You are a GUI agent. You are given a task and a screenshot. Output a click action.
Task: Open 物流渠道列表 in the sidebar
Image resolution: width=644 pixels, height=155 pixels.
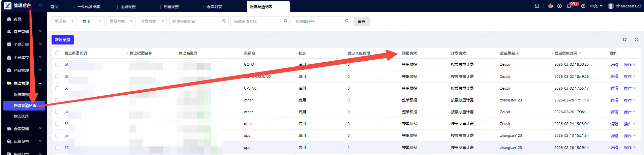point(24,105)
